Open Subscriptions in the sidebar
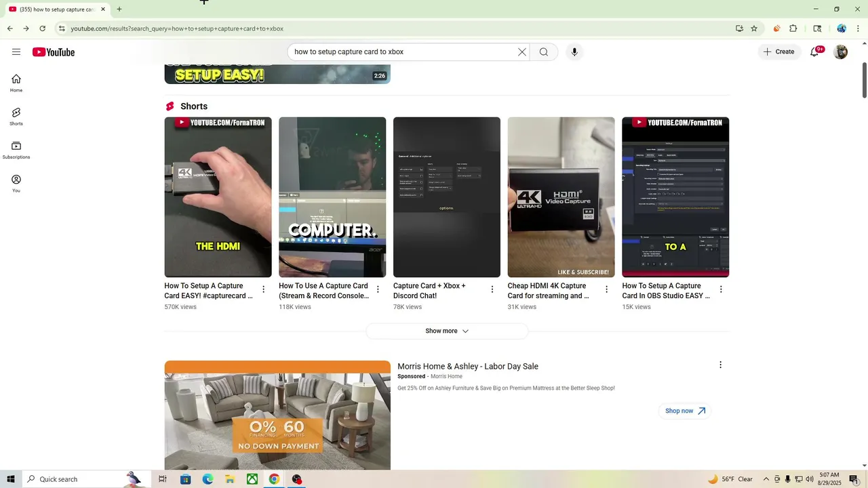The height and width of the screenshot is (488, 868). point(16,150)
